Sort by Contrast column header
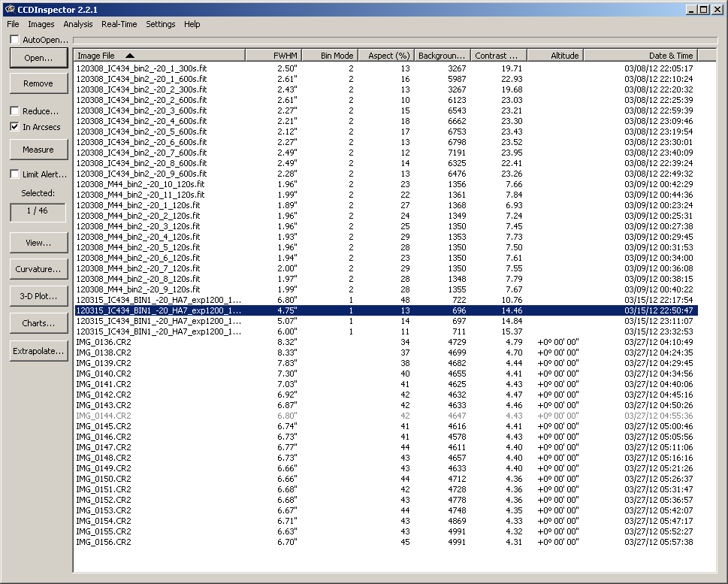Image resolution: width=728 pixels, height=584 pixels. pos(499,56)
